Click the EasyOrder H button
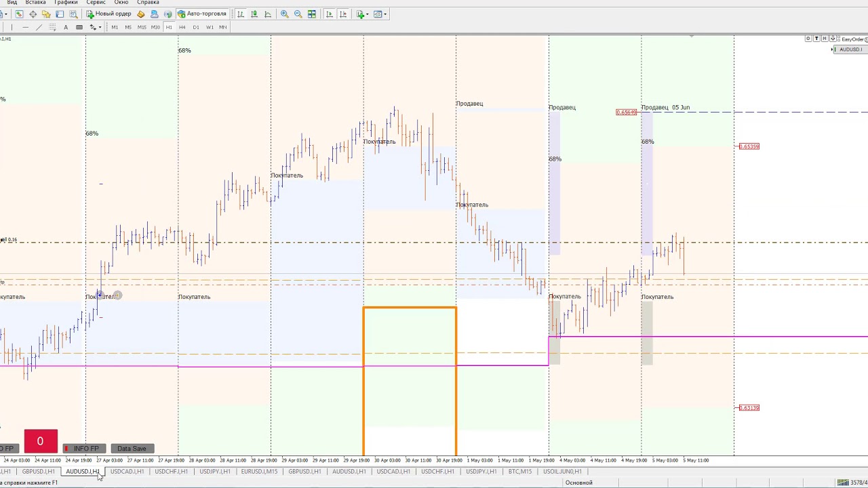Image resolution: width=868 pixels, height=488 pixels. (825, 39)
